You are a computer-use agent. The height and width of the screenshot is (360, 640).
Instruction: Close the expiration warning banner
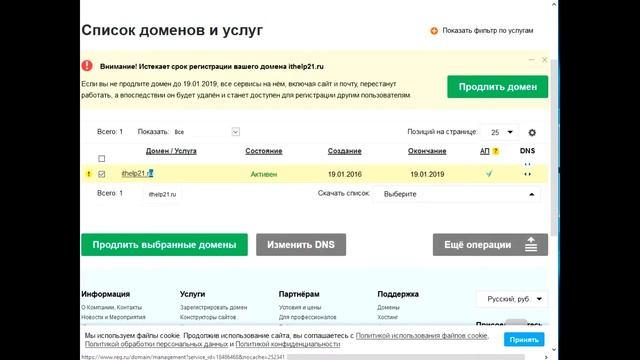(544, 60)
